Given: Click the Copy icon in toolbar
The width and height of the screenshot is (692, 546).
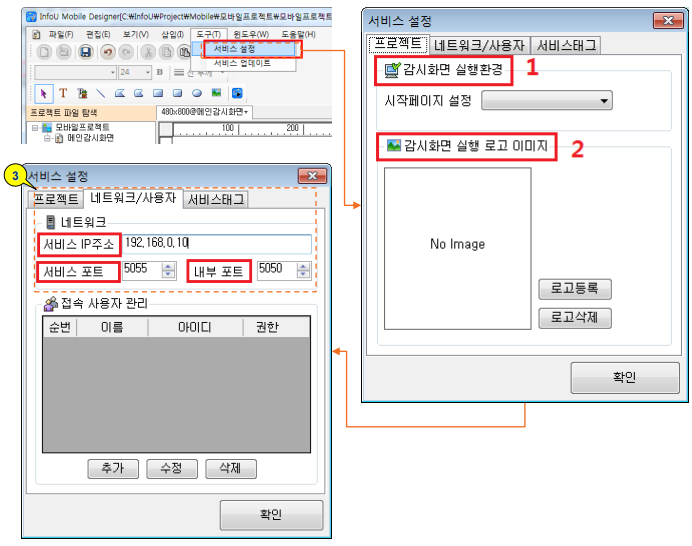Looking at the screenshot, I should click(x=166, y=52).
